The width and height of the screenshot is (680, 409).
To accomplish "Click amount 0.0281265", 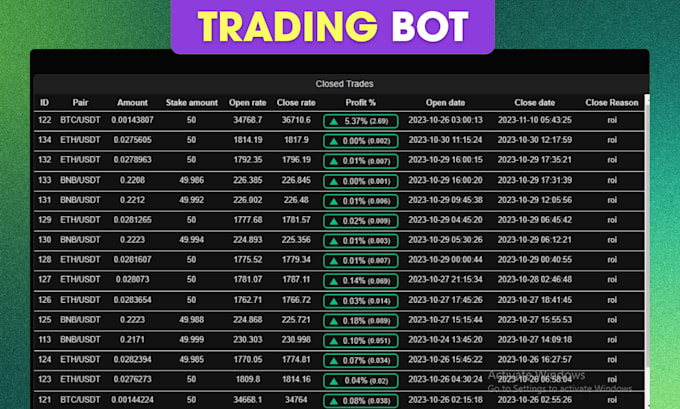I will click(x=132, y=220).
